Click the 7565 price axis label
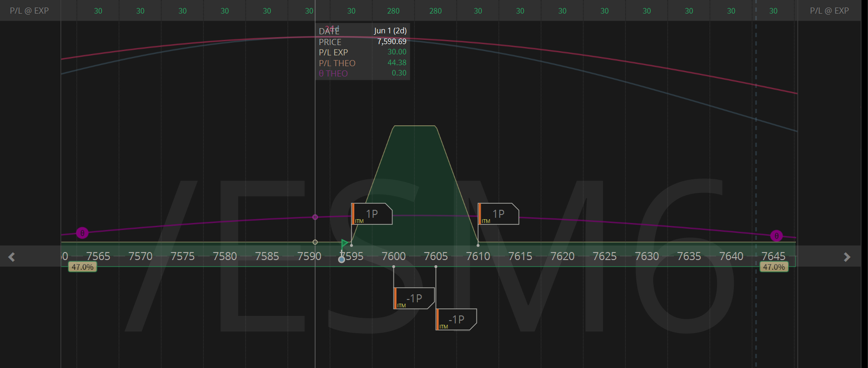The width and height of the screenshot is (868, 368). tap(98, 256)
